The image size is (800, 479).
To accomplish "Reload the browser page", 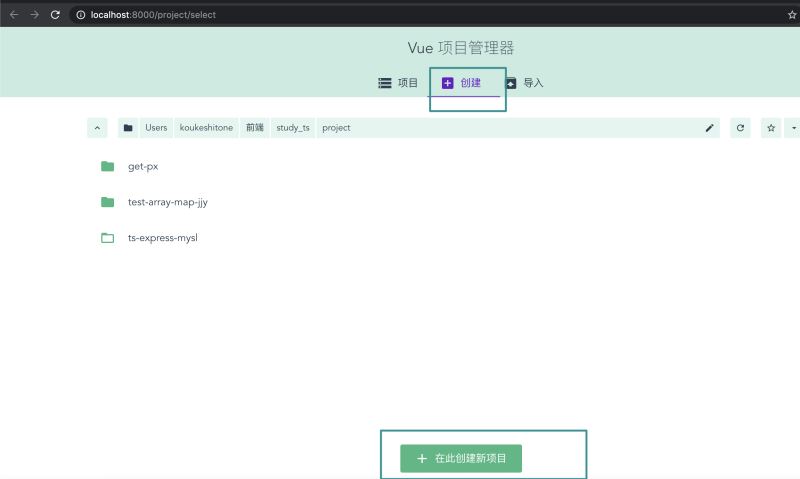I will tap(55, 15).
